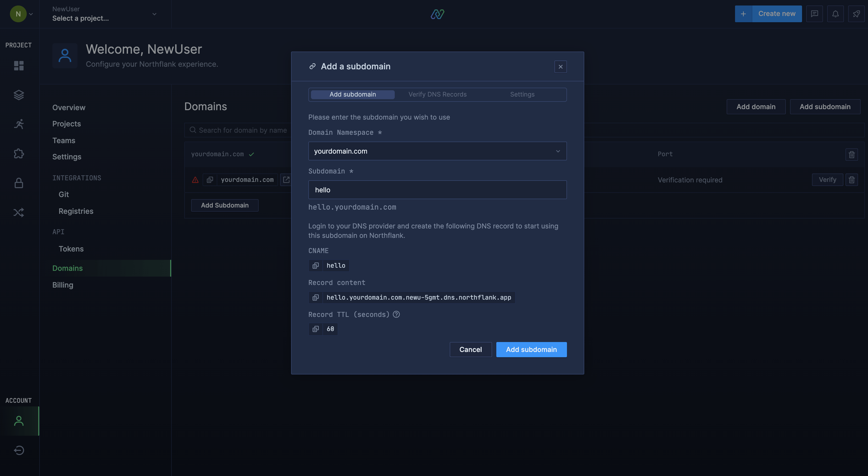
Task: Open the project dashboard grid icon
Action: [x=19, y=66]
